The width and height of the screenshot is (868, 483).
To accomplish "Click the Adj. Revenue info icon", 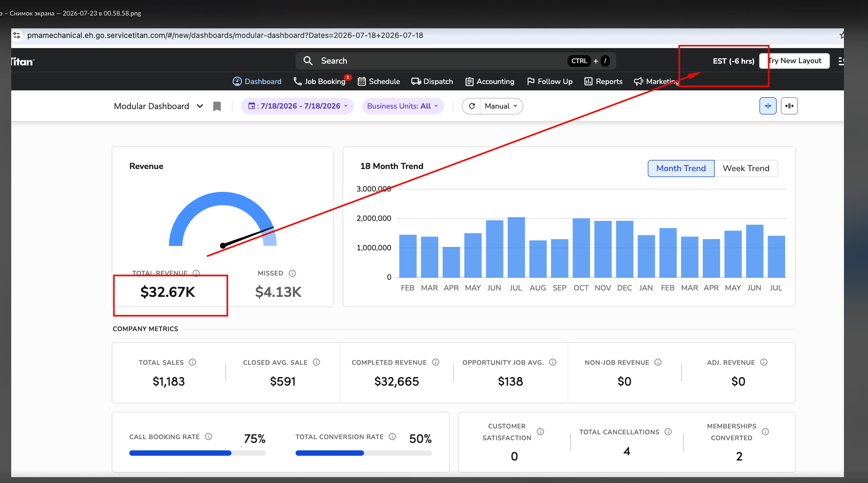I will coord(764,362).
